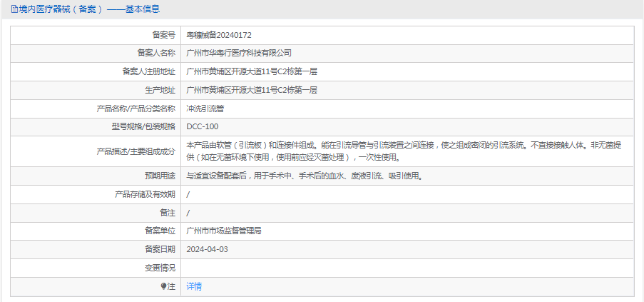Click the 备案日期 label cell
The height and width of the screenshot is (302, 644).
(x=96, y=249)
